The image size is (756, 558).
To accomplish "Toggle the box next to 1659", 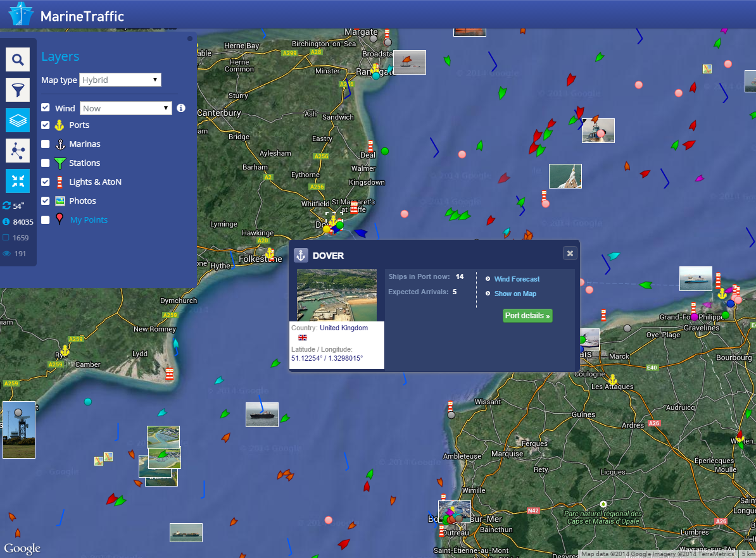I will 6,237.
